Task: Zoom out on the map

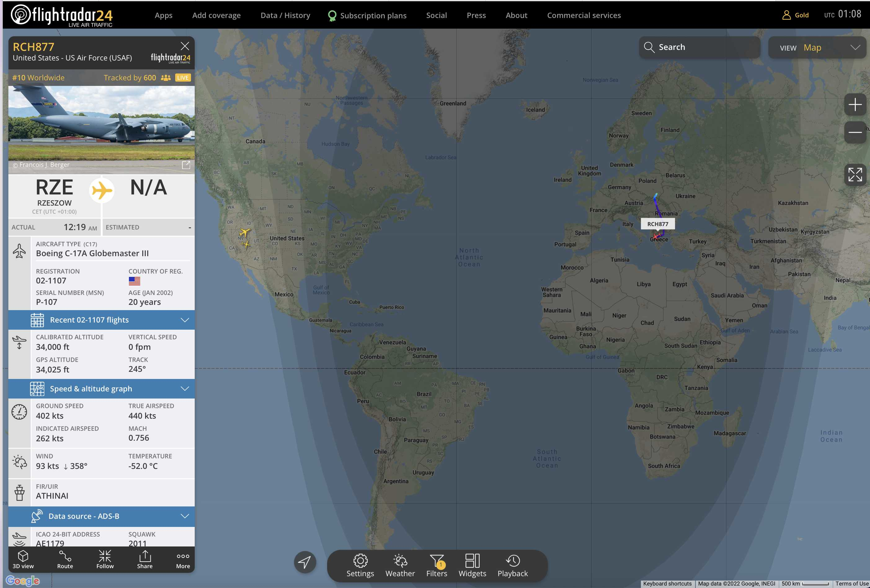Action: pyautogui.click(x=855, y=132)
